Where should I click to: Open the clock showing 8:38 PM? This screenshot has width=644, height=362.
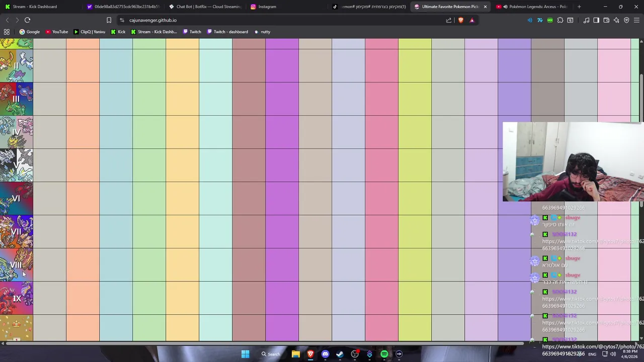pyautogui.click(x=629, y=354)
